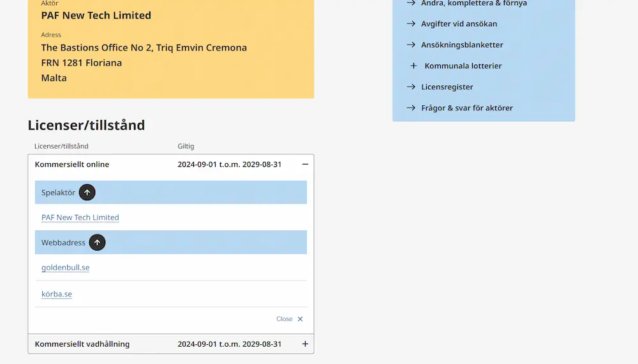
Task: Go to Avgifter vid ansökan
Action: click(x=459, y=24)
